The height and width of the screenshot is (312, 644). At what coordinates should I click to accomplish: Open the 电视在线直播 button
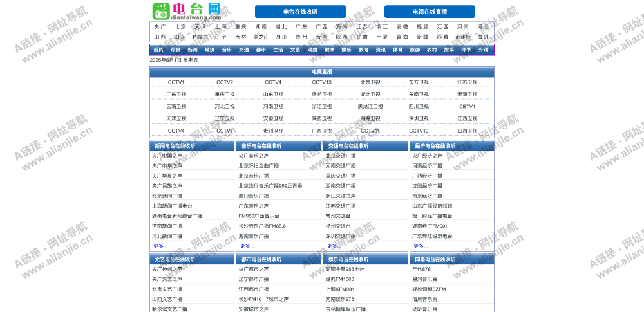tap(430, 12)
